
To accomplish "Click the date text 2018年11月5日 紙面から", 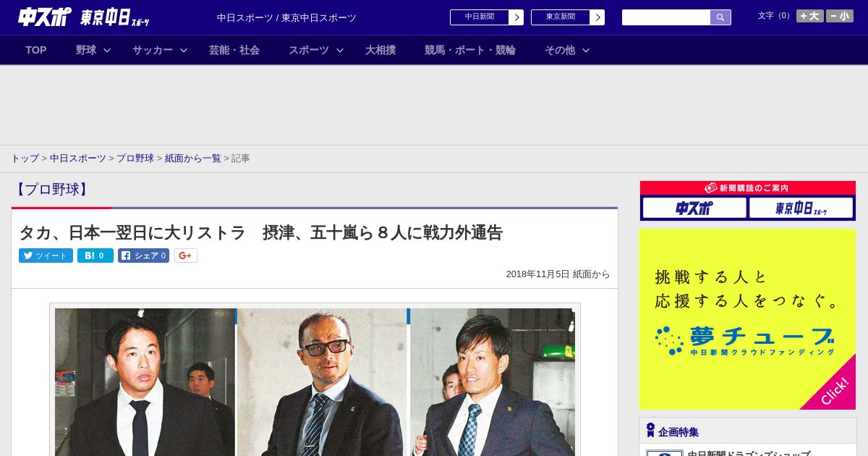I will click(x=558, y=274).
